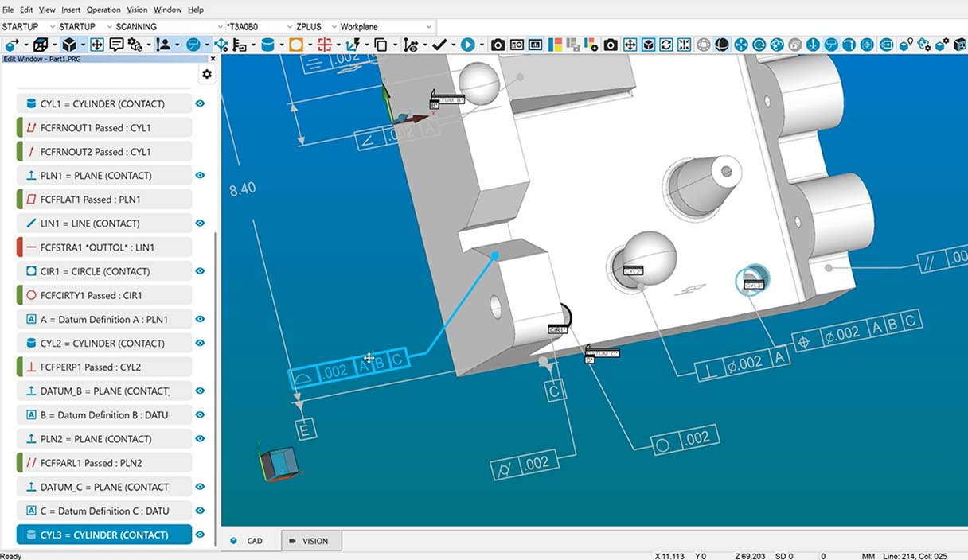Toggle eye icon for CYL3 cylinder

201,535
